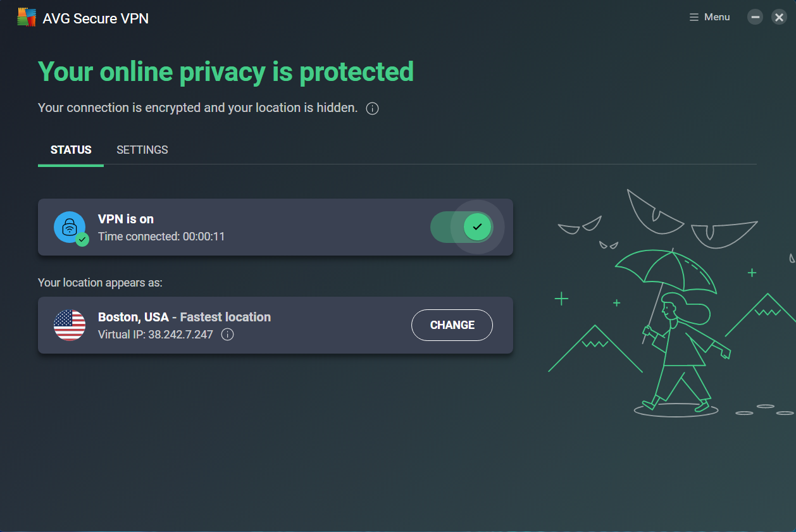The image size is (796, 532).
Task: Click the "Your online privacy is protected" heading
Action: 226,71
